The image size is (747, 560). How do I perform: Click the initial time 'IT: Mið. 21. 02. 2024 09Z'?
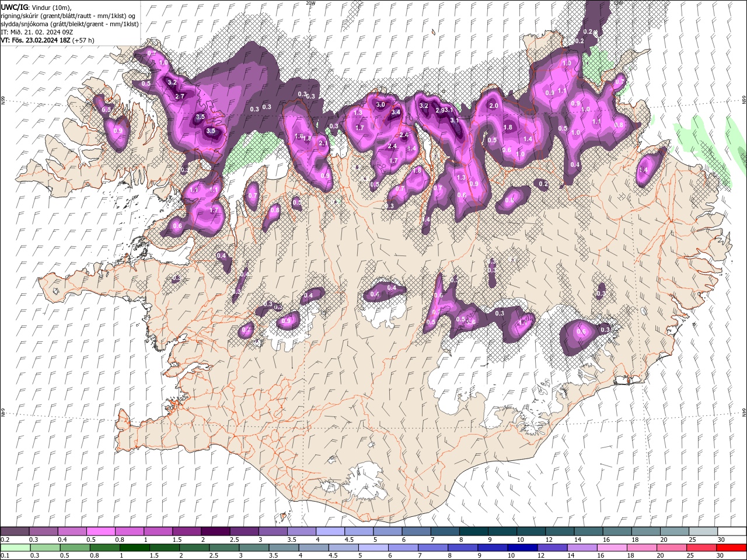37,32
